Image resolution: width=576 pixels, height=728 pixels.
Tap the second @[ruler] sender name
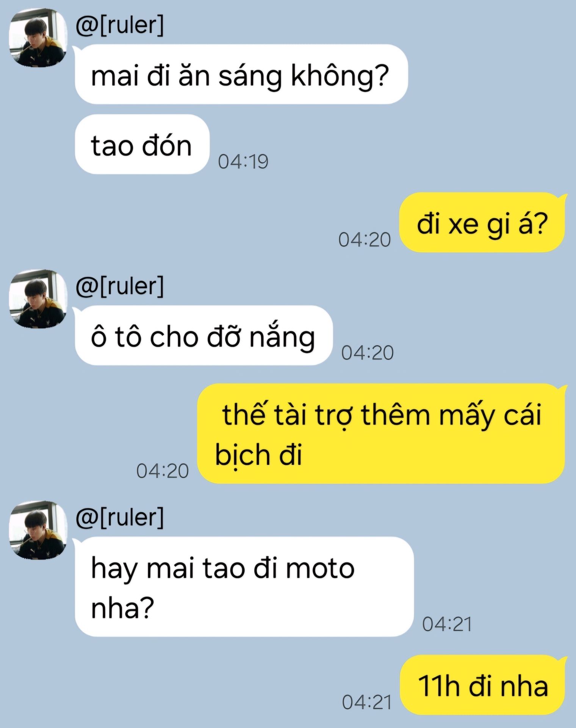[120, 286]
